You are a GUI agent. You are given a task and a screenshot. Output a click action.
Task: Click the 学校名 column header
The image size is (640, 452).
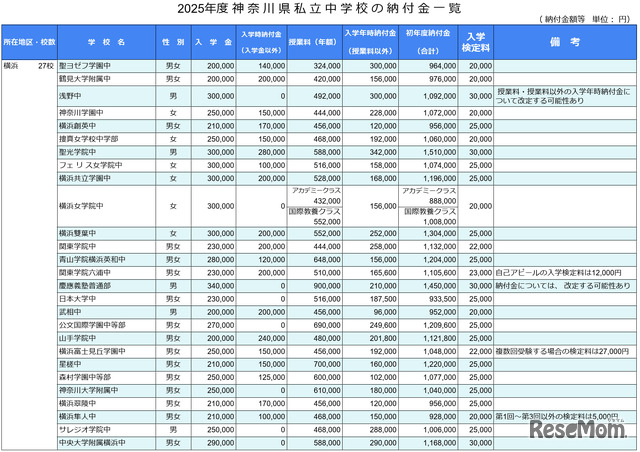(107, 42)
